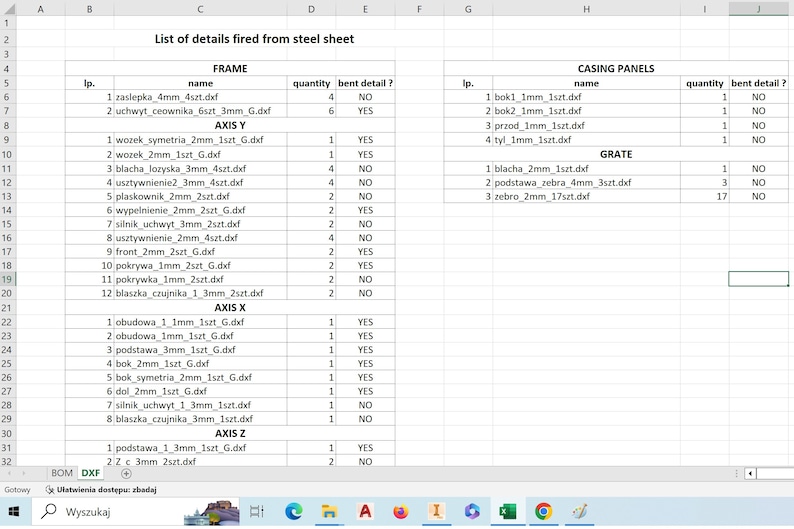The height and width of the screenshot is (529, 794).
Task: Open Task View from the taskbar
Action: coord(257,512)
